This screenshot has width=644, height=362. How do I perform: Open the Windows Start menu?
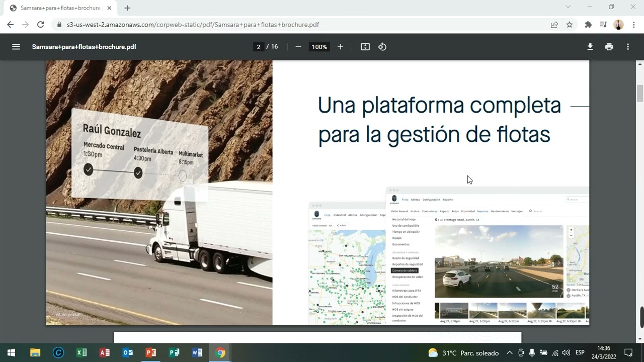pos(12,353)
